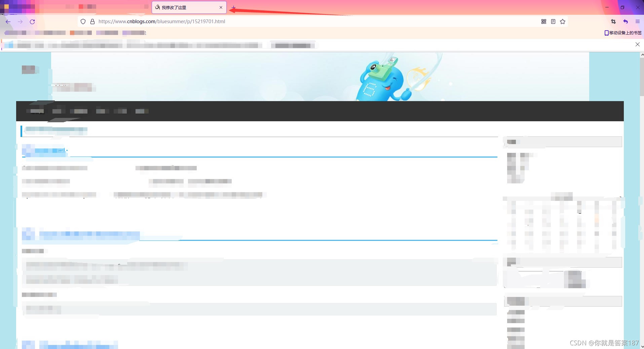
Task: Open the browser hamburger menu
Action: point(638,21)
